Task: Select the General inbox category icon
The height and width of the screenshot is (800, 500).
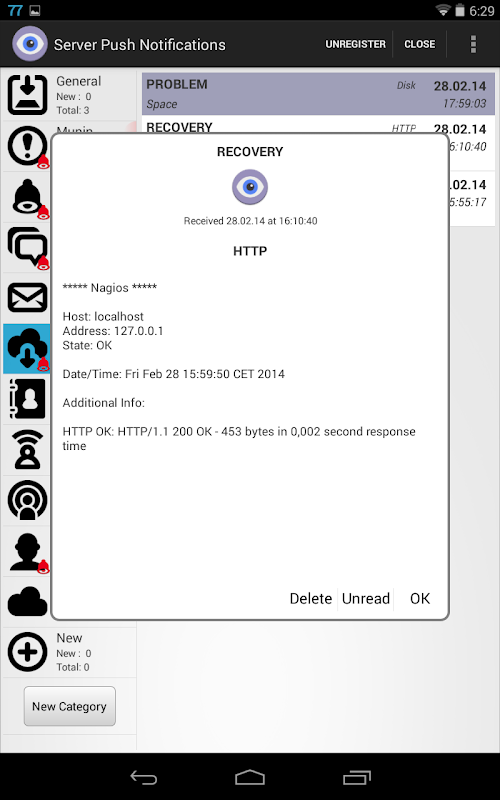Action: 27,95
